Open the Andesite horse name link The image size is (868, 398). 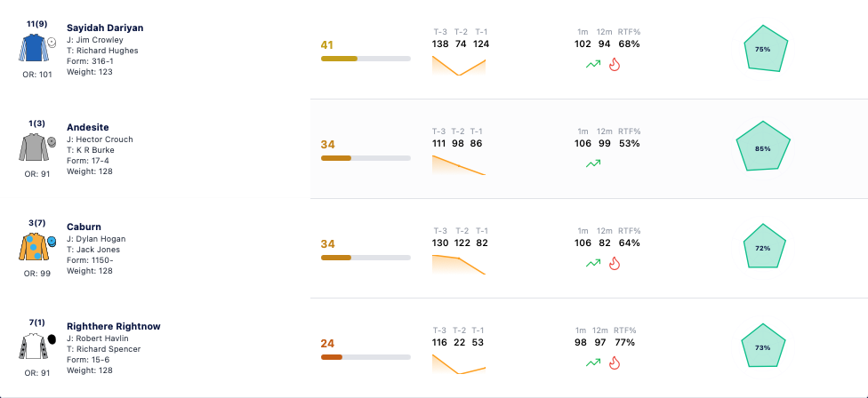pos(87,127)
